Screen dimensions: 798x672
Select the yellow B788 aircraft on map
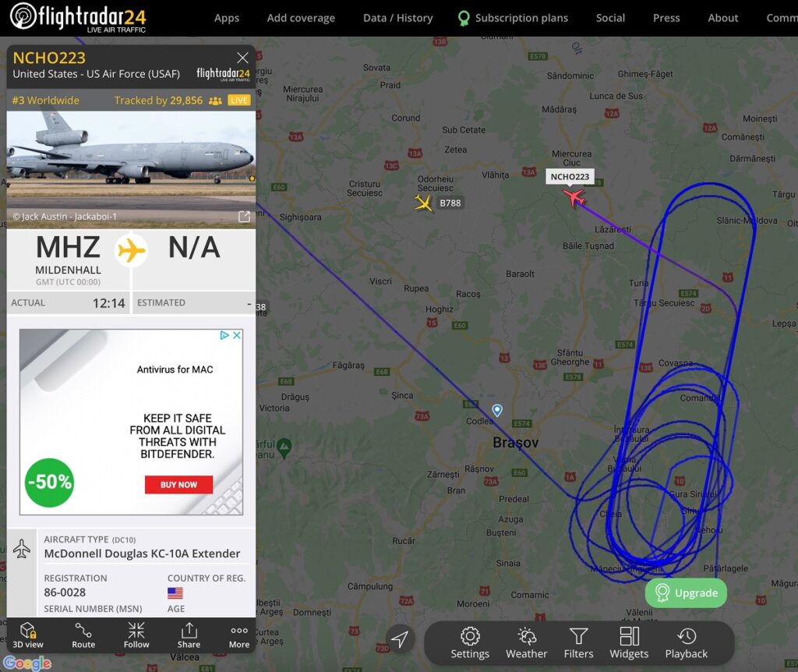click(x=423, y=203)
